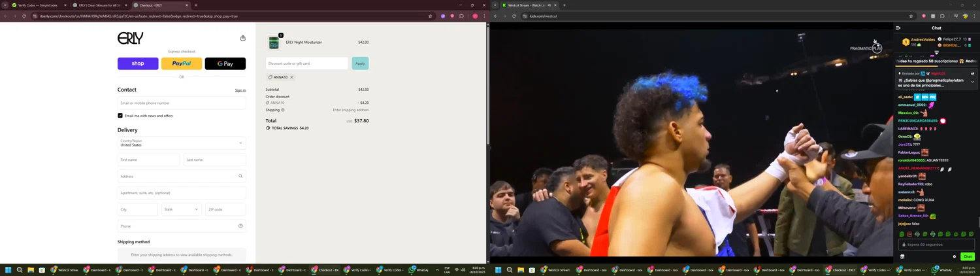Click the address search magnifier icon
The image size is (980, 276).
tap(240, 176)
